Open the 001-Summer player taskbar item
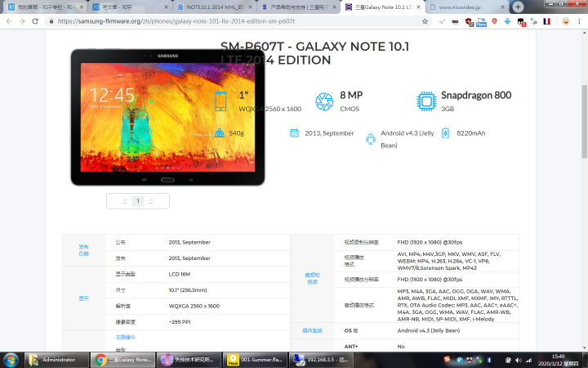 tap(255, 360)
